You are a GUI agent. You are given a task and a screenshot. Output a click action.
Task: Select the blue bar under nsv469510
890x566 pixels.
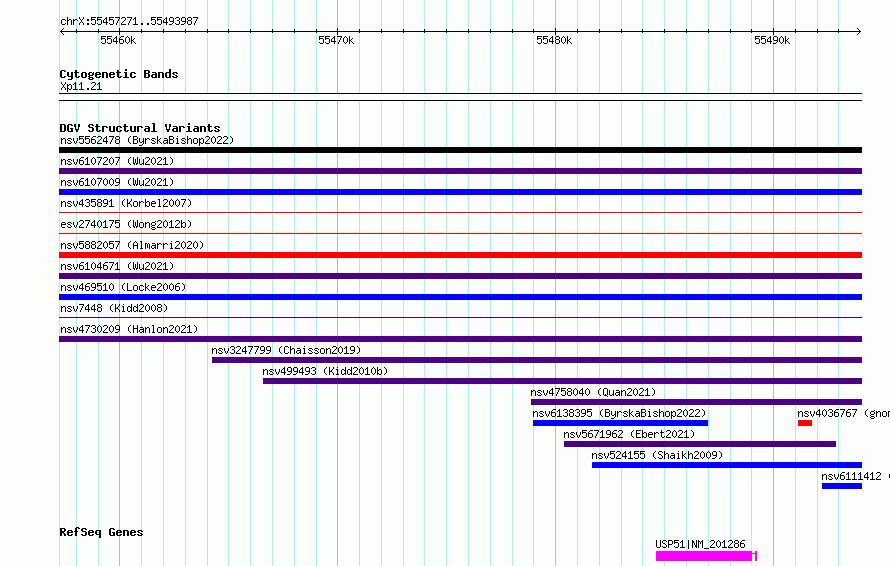[460, 297]
